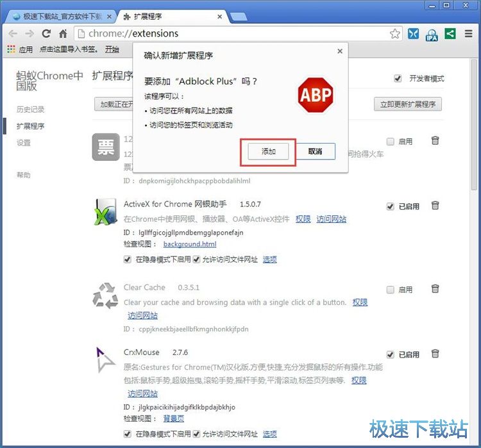This screenshot has width=481, height=448.
Task: Open ActiveX for Chrome 访问网站 link
Action: (332, 219)
